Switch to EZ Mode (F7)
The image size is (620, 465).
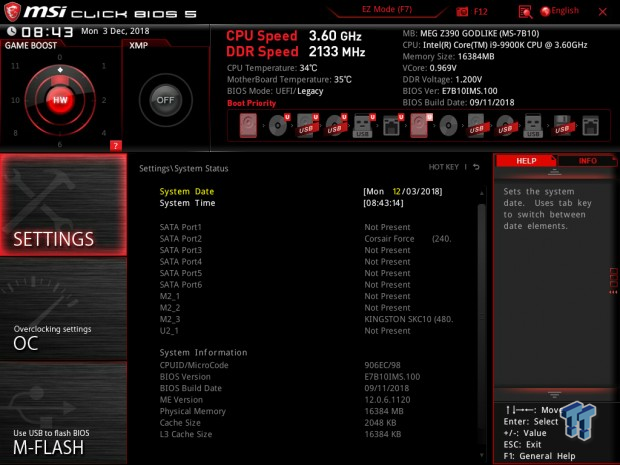coord(387,9)
